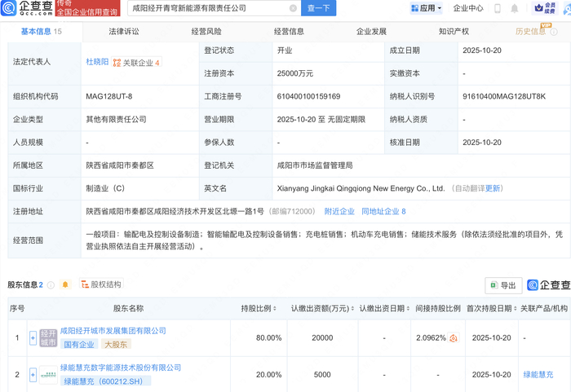Click 大股东 tag
This screenshot has height=392, width=571.
coord(116,344)
